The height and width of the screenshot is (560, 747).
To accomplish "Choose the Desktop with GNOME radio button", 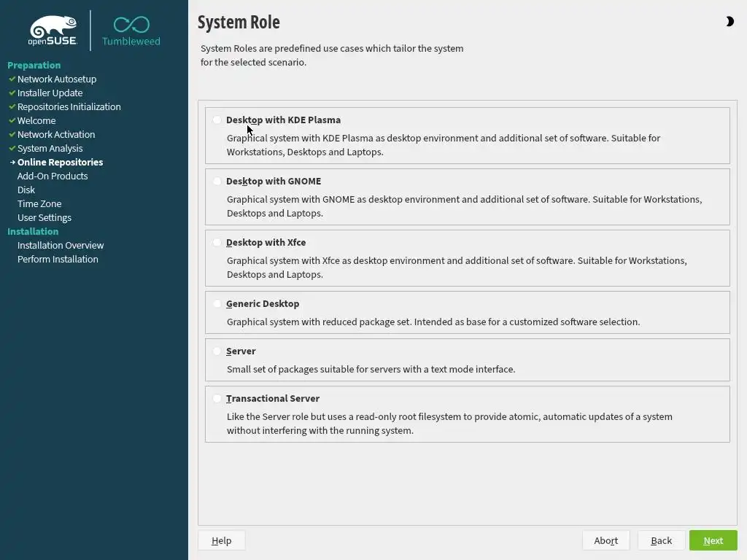I will point(217,181).
